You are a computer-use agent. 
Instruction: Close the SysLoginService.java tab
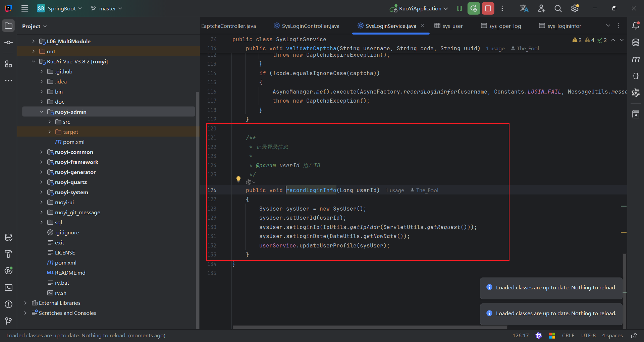423,25
